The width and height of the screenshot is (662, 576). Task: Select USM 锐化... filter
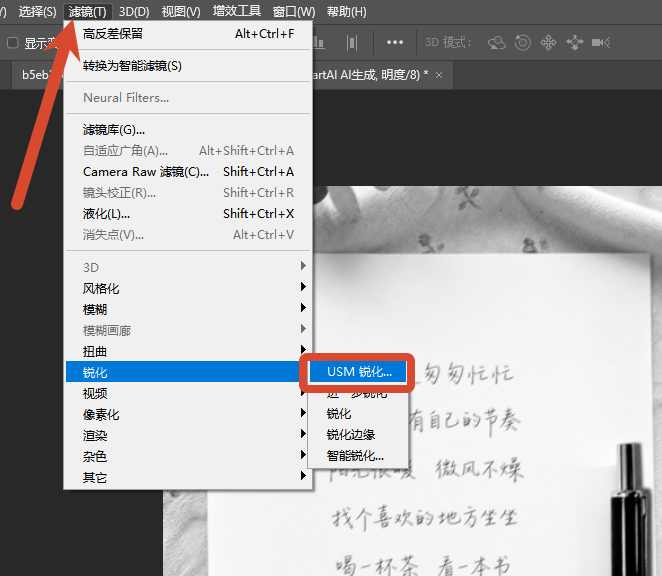[x=358, y=372]
